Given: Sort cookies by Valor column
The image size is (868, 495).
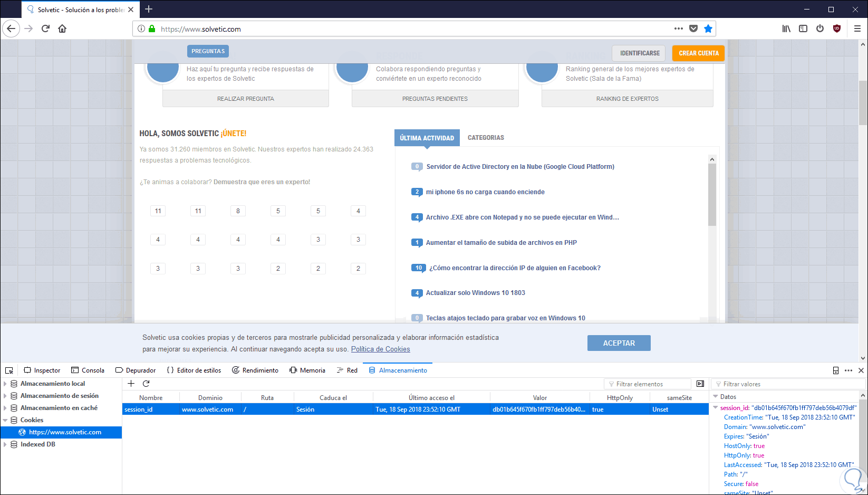Looking at the screenshot, I should tap(540, 398).
